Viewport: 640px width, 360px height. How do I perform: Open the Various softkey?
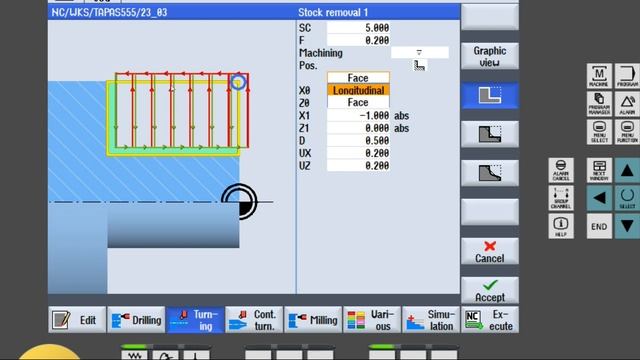pos(372,320)
